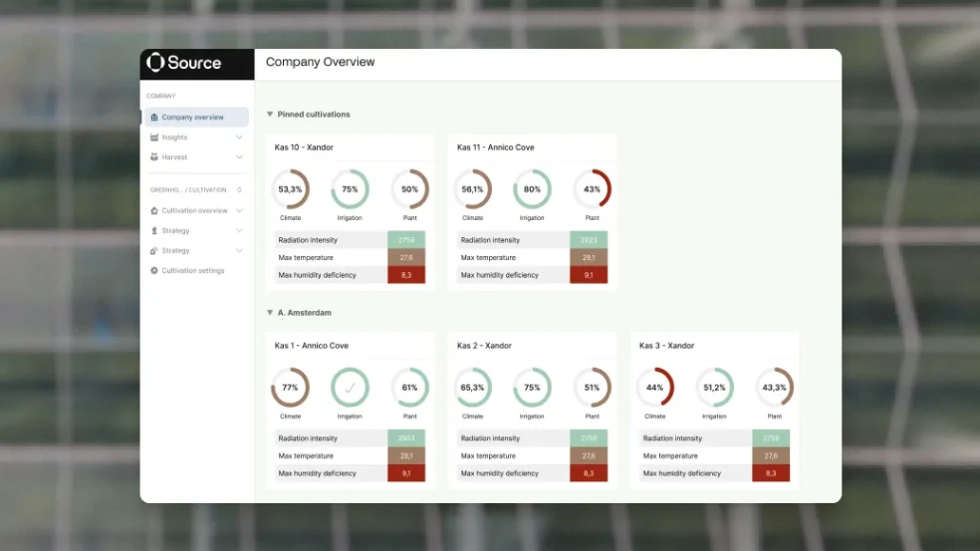The image size is (980, 551).
Task: Open the Kas 10 - Xandor card title
Action: pos(304,147)
